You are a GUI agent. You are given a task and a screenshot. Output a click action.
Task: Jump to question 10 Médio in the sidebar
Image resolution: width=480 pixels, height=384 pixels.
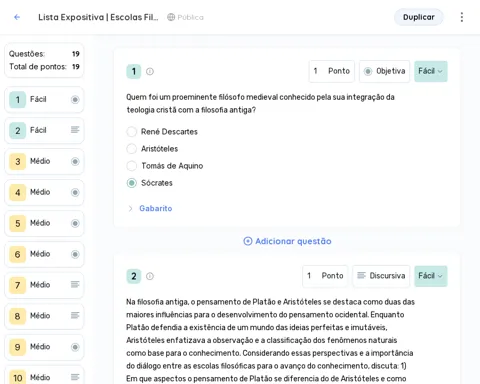44,375
